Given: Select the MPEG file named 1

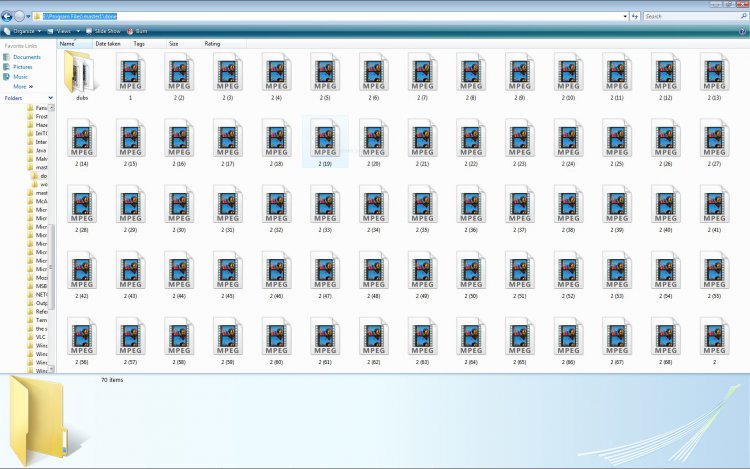Looking at the screenshot, I should pos(131,72).
